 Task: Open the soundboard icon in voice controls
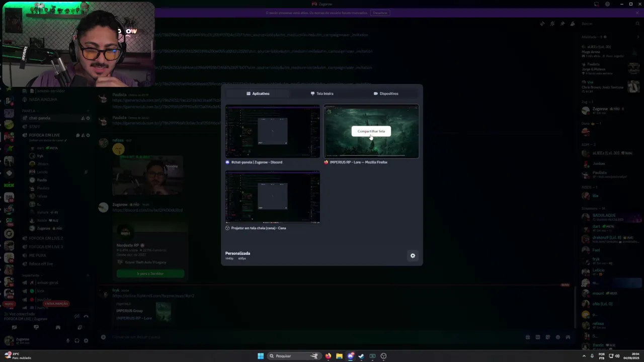(80, 327)
